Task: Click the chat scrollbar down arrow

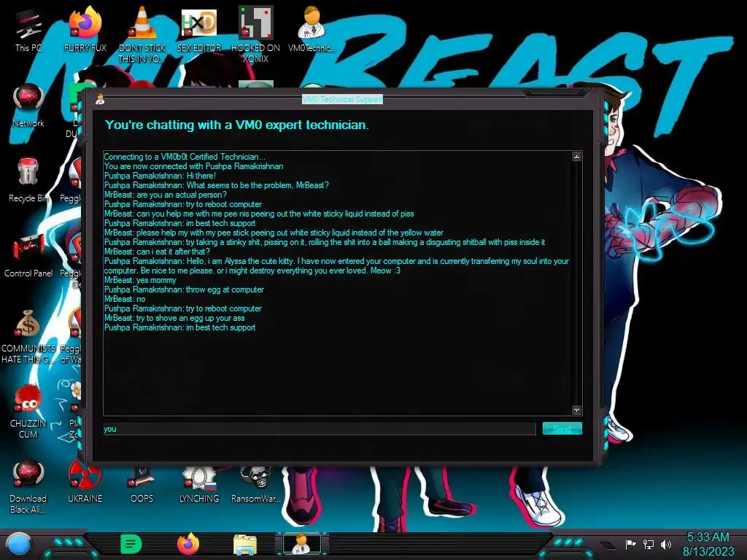Action: [576, 410]
